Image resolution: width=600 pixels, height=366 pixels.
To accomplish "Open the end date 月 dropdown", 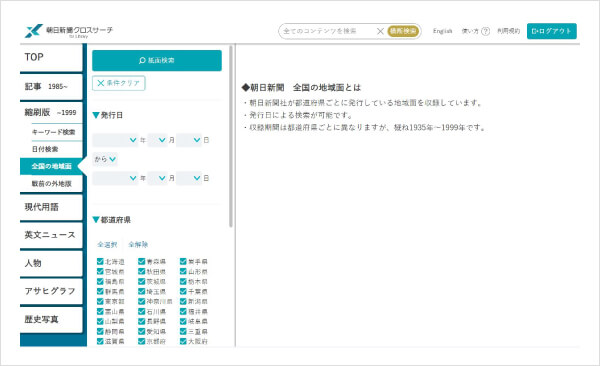I will [157, 178].
